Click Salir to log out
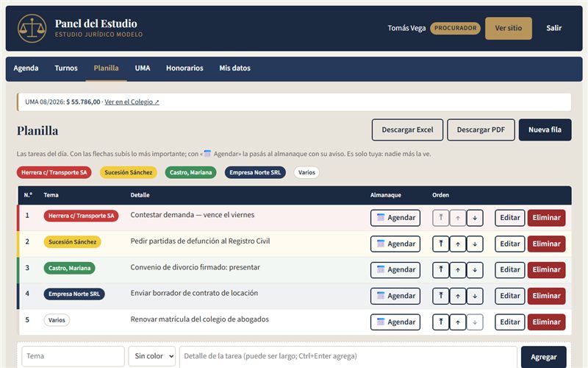 554,28
